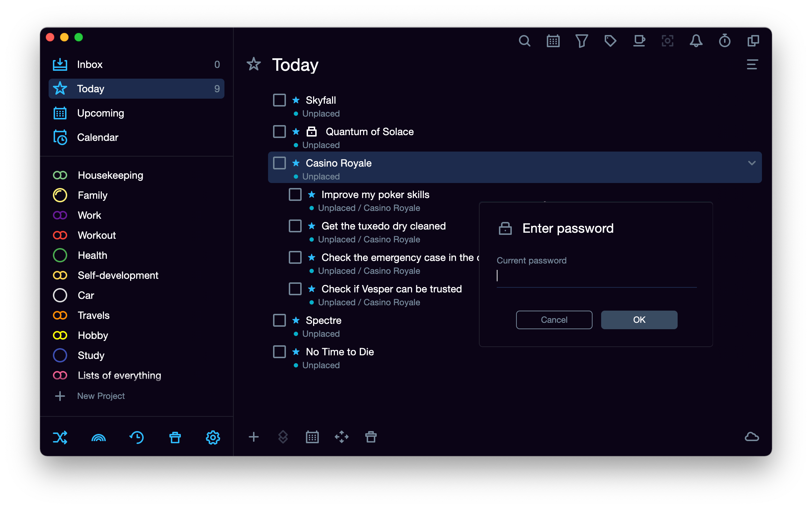The image size is (812, 509).
Task: Open the Health project
Action: point(137,255)
